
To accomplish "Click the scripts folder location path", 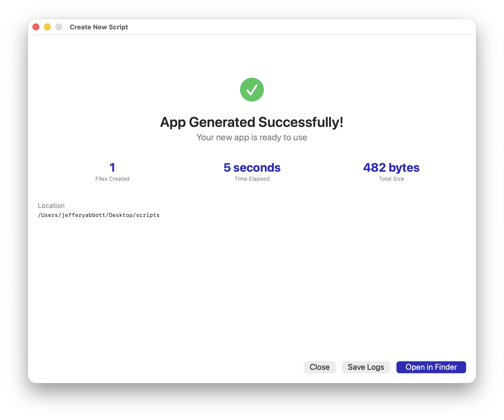I will tap(99, 215).
